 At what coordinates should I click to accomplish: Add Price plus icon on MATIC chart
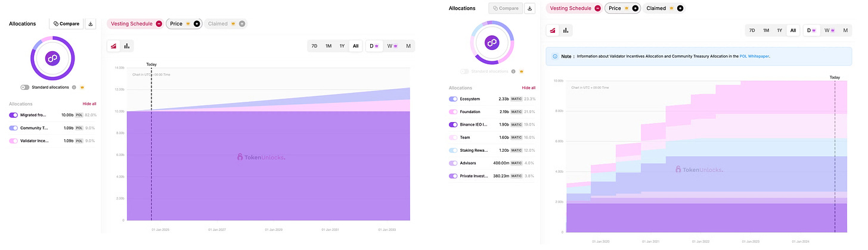tap(635, 8)
